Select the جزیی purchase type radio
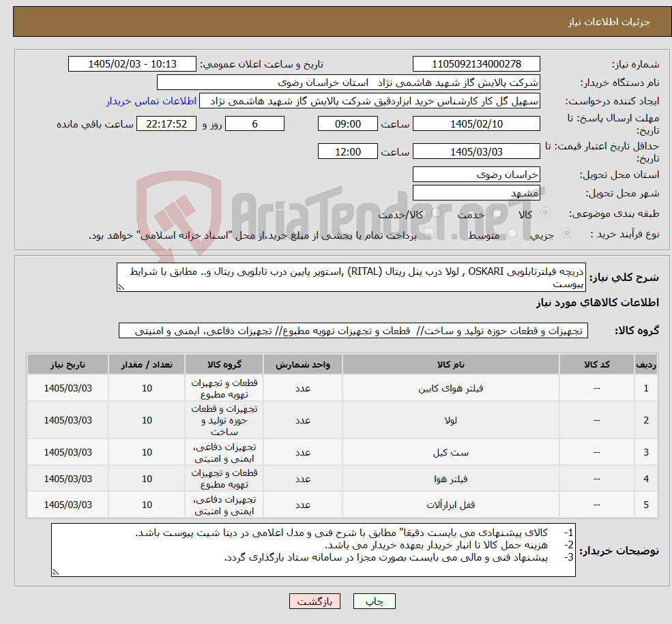Image resolution: width=672 pixels, height=624 pixels. tap(567, 233)
